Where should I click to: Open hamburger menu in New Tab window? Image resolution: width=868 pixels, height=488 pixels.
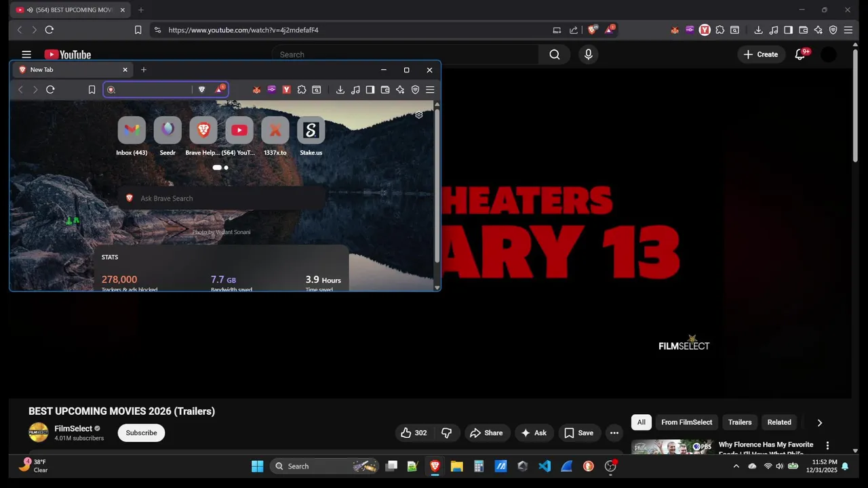(430, 89)
